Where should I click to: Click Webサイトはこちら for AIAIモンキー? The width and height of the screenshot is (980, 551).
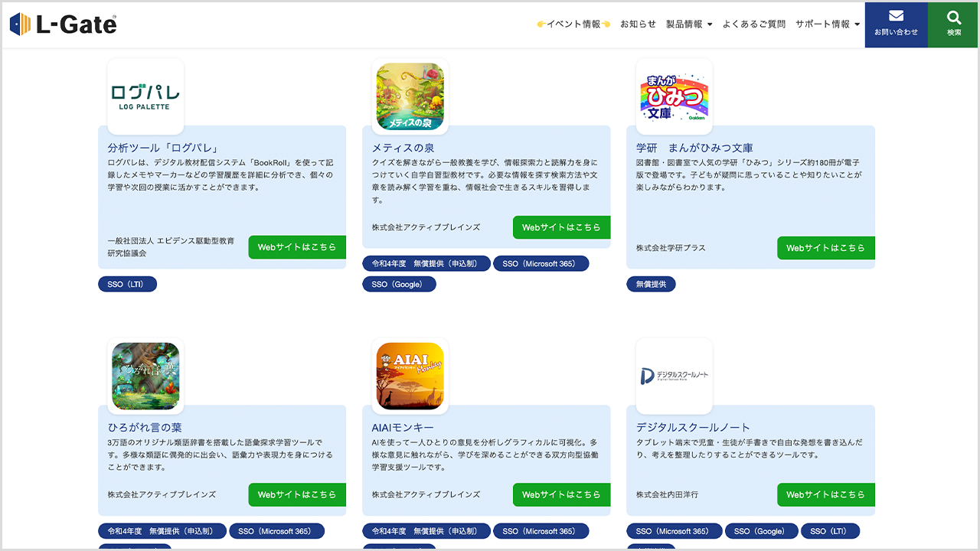(561, 494)
